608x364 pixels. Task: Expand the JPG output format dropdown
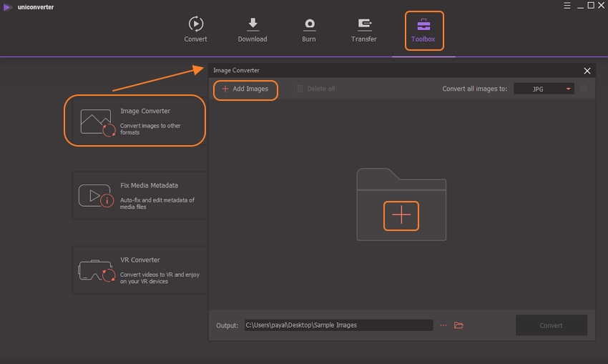pyautogui.click(x=544, y=89)
